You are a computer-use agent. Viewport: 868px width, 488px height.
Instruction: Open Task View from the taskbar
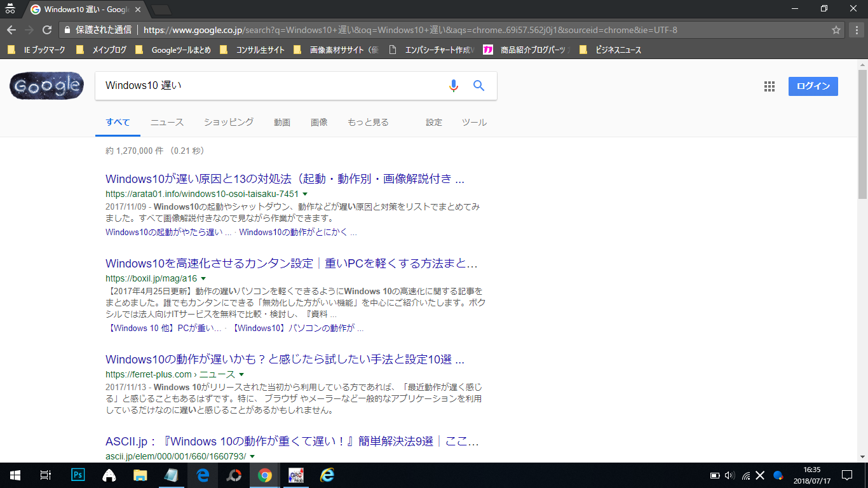44,475
